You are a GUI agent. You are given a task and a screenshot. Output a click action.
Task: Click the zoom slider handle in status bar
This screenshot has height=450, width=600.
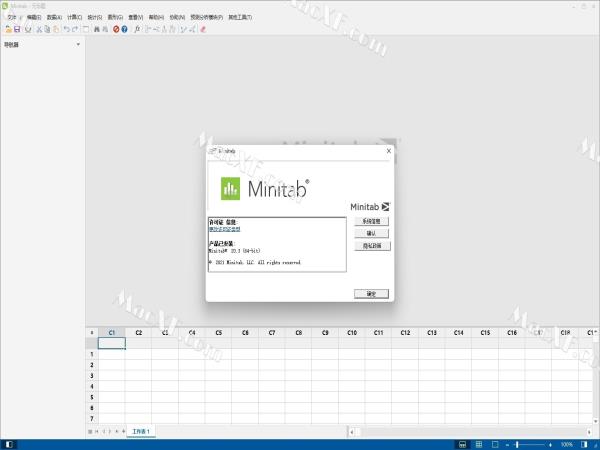517,445
